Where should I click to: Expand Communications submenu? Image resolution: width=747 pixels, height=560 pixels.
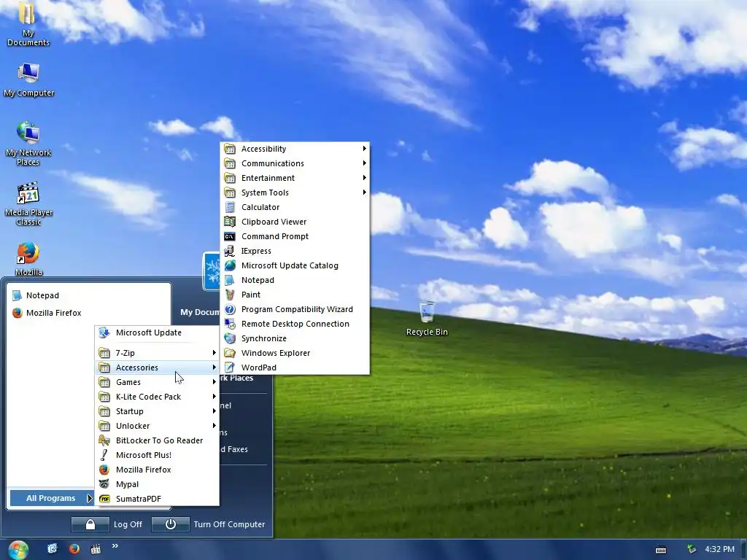[x=295, y=163]
